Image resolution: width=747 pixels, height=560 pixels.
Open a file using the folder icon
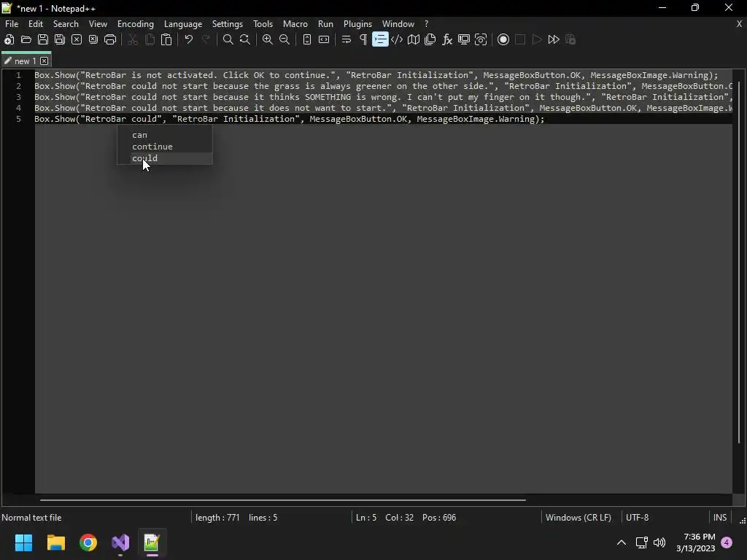[x=26, y=39]
